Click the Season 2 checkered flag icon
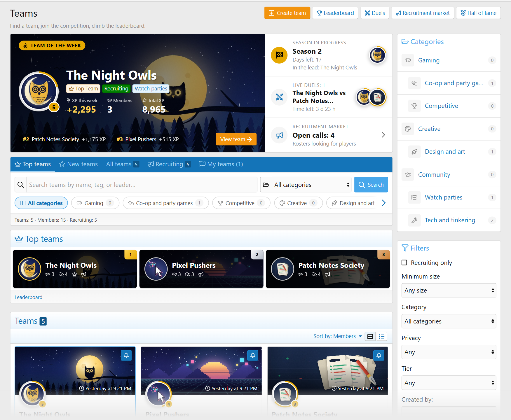511x420 pixels. pyautogui.click(x=279, y=55)
